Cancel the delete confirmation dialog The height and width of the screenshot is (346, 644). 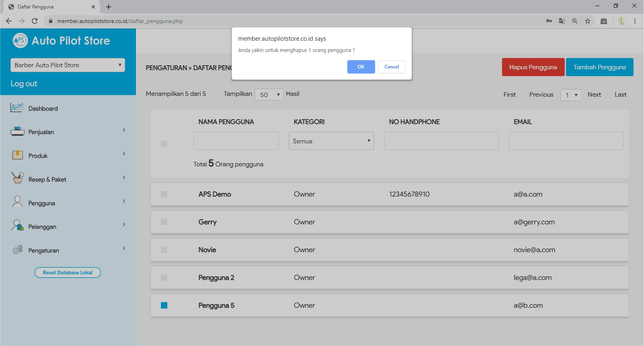click(x=391, y=67)
